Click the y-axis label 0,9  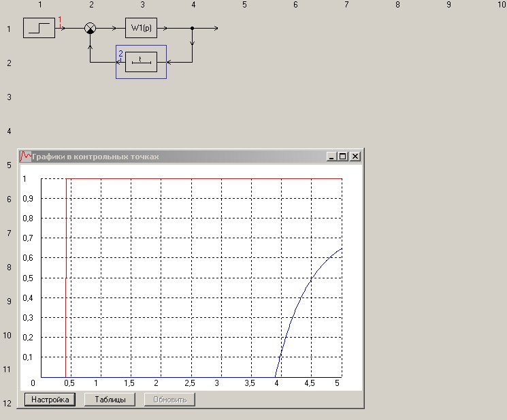click(28, 199)
